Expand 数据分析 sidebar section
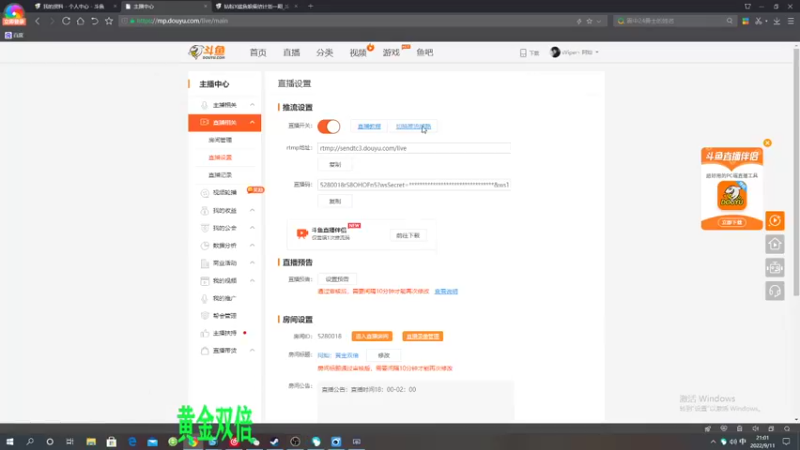Screen dimensions: 800x450 (x=252, y=245)
